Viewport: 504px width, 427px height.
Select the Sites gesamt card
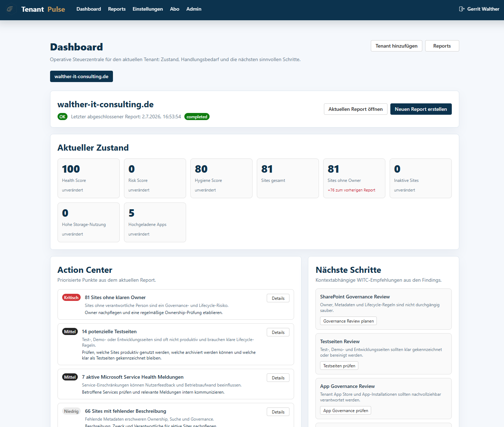[x=288, y=178]
